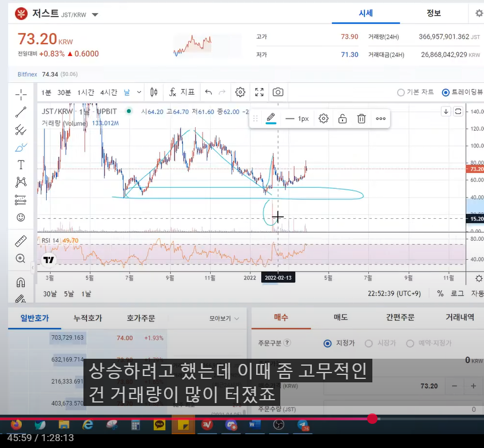Viewport: 484px width, 448px height.
Task: Undo the last chart action
Action: 208,92
